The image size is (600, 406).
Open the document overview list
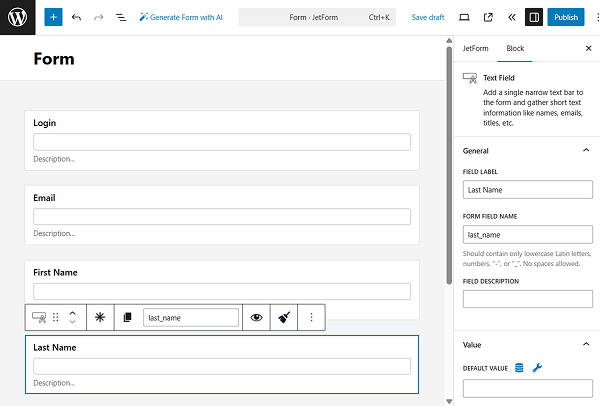120,17
